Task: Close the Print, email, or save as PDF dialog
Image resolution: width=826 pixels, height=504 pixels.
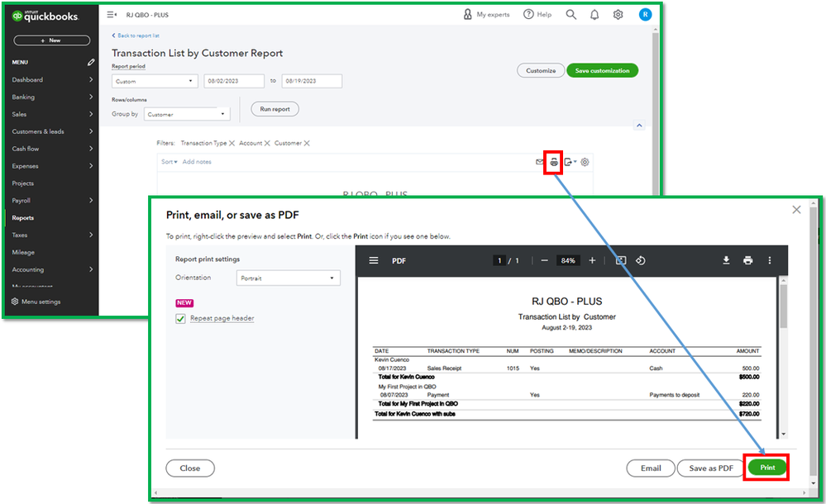Action: pyautogui.click(x=796, y=210)
